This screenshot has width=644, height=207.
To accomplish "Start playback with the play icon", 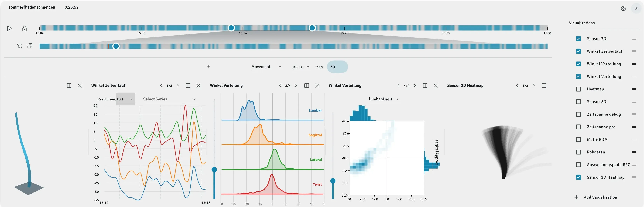I will point(9,29).
